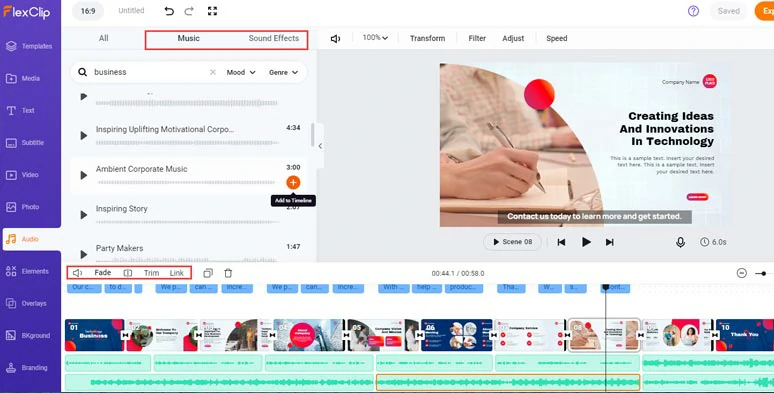Switch to the Sound Effects tab

click(x=273, y=38)
